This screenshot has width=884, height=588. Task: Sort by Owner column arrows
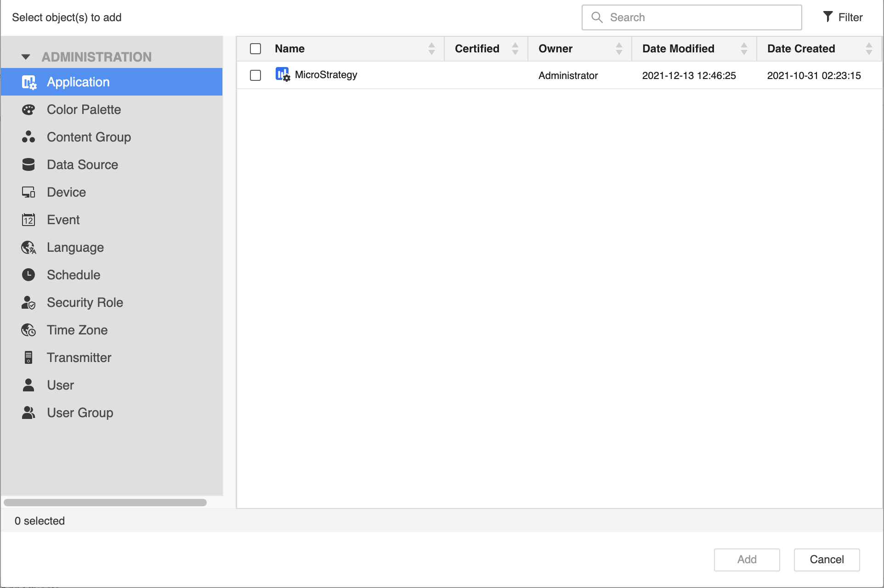pyautogui.click(x=619, y=49)
